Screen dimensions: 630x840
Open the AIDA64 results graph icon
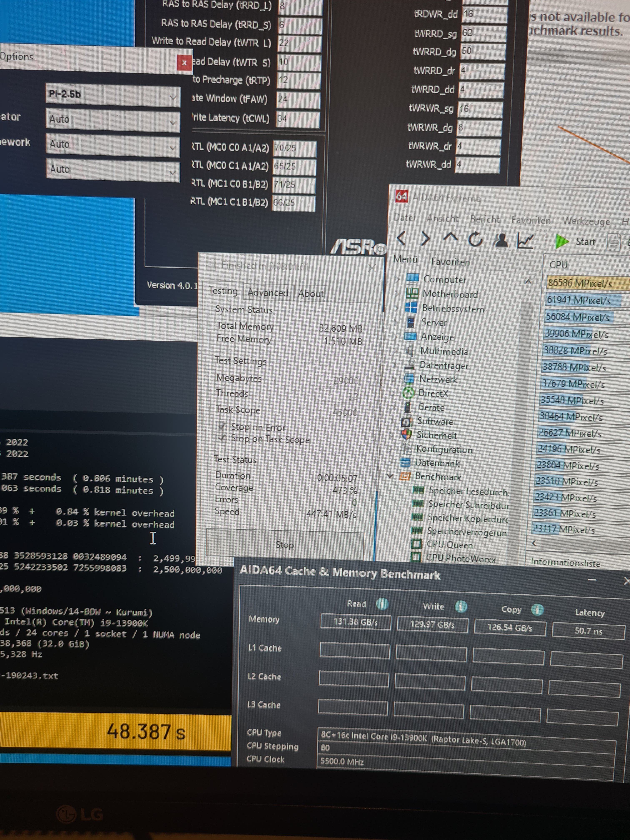coord(526,240)
